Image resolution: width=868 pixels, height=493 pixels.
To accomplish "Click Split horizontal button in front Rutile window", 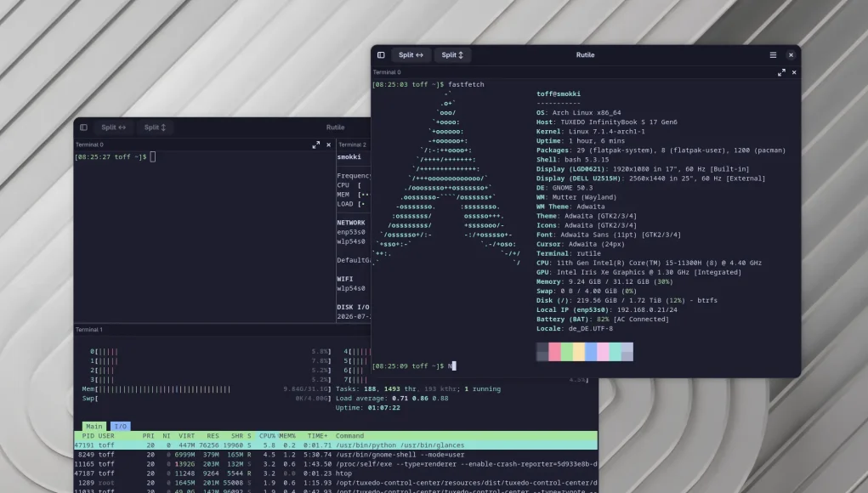I will click(x=411, y=54).
